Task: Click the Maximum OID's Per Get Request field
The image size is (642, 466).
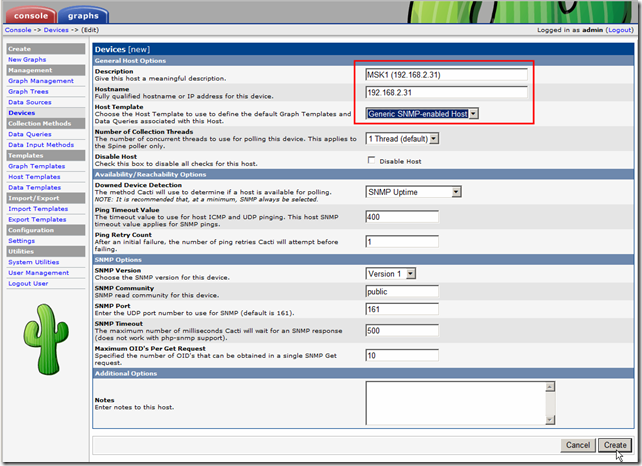Action: pos(402,355)
